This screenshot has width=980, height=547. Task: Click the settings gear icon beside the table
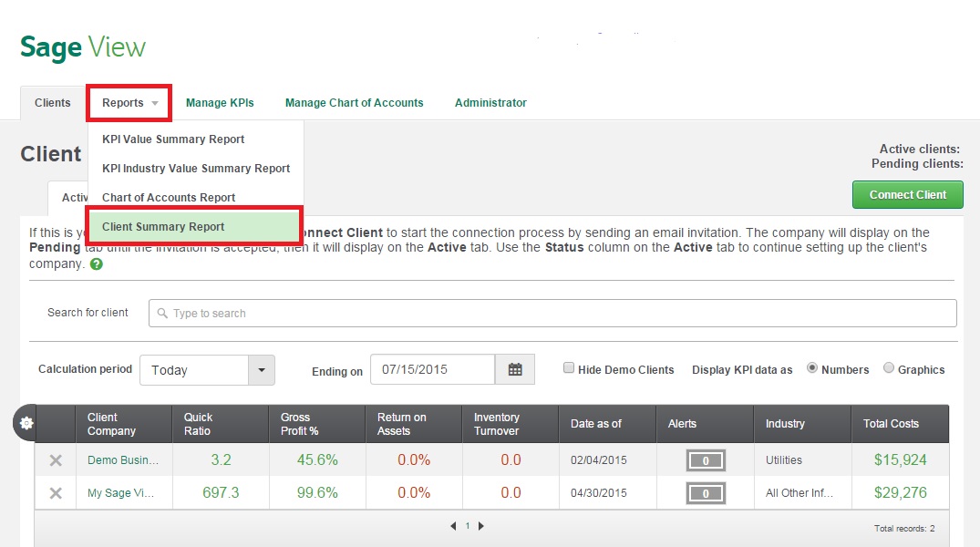click(x=26, y=423)
